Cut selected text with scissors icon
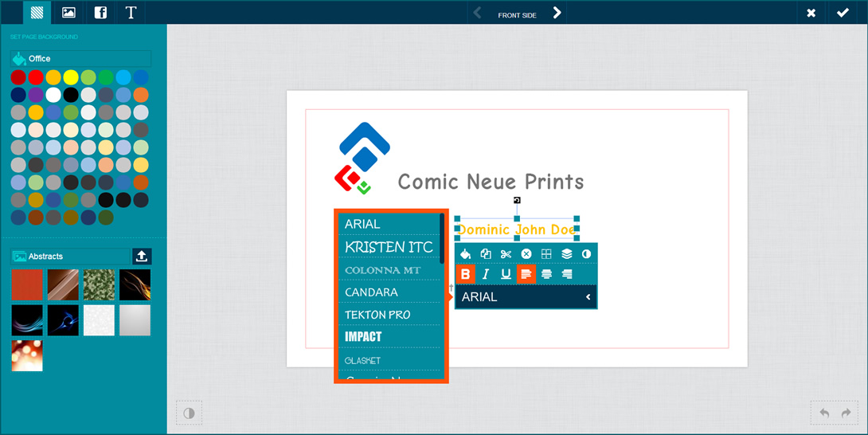 point(506,254)
